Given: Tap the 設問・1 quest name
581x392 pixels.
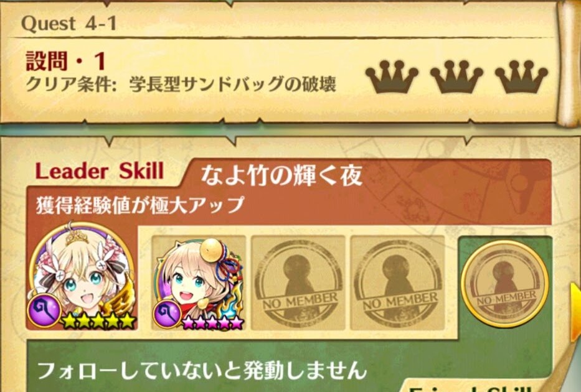Looking at the screenshot, I should [x=66, y=62].
